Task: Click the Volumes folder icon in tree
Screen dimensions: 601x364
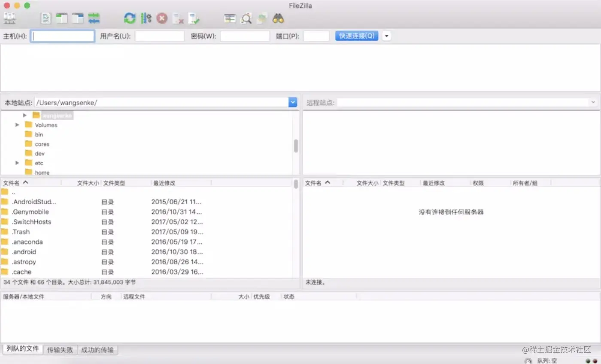Action: click(x=29, y=125)
